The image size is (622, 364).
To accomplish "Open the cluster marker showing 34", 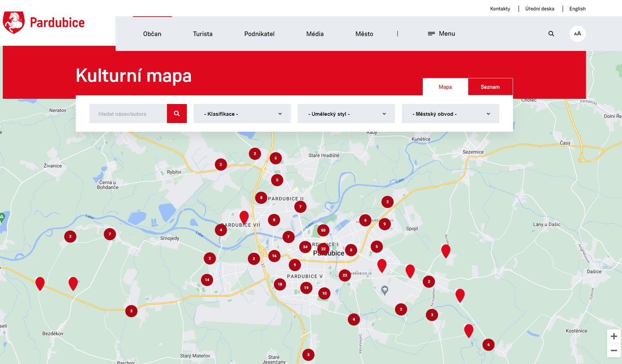I will tap(305, 247).
